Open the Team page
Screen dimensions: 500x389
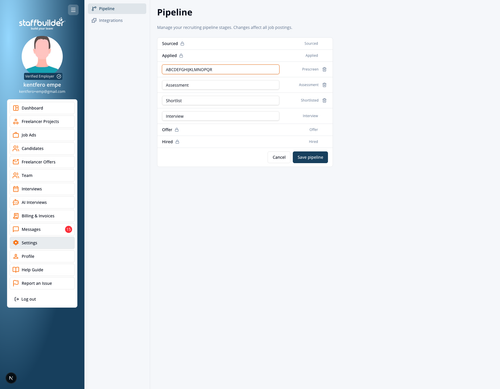tap(42, 175)
